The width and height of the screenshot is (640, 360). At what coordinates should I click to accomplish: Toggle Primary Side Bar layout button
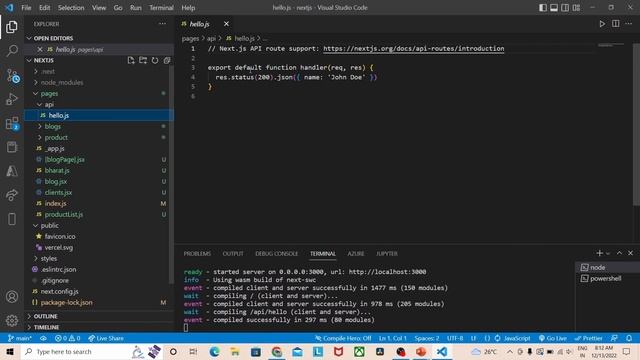point(543,8)
